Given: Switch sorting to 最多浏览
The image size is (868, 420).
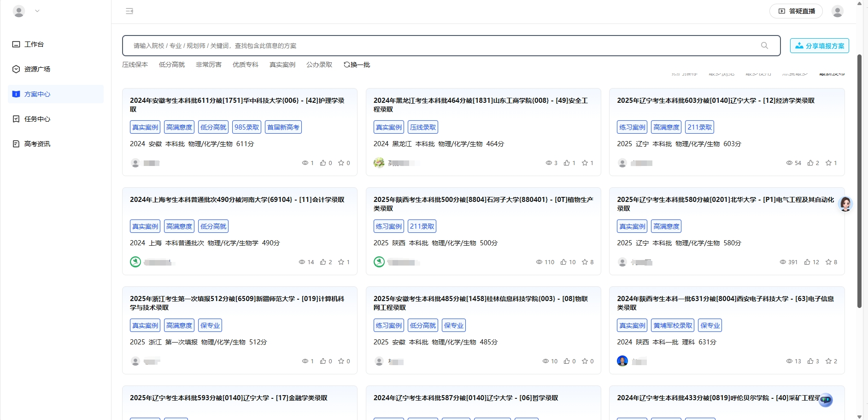Looking at the screenshot, I should (721, 73).
